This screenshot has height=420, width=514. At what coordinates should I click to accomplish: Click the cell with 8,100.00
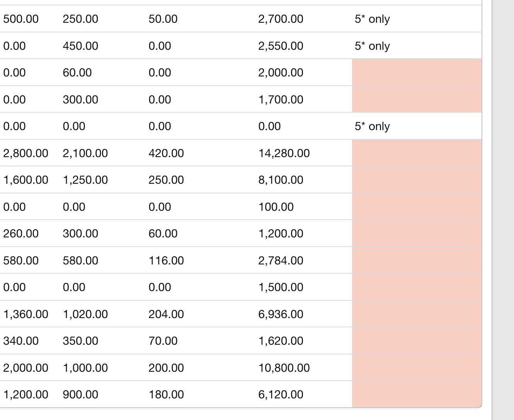coord(281,180)
